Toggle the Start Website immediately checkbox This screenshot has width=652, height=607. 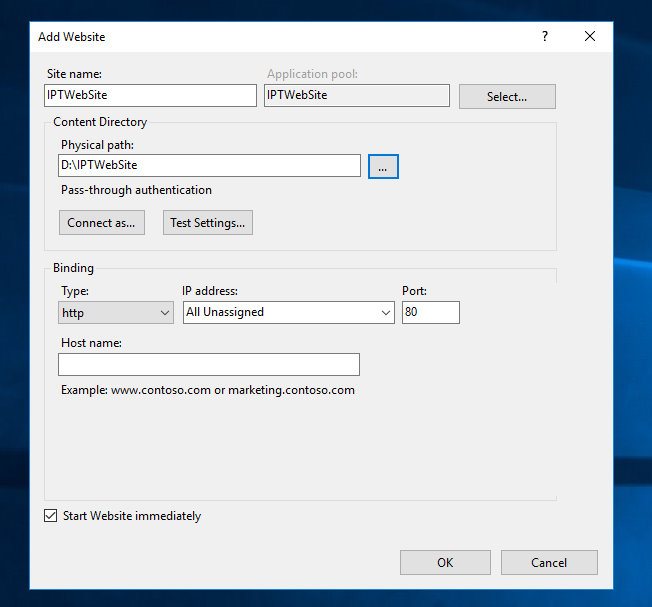pos(51,516)
